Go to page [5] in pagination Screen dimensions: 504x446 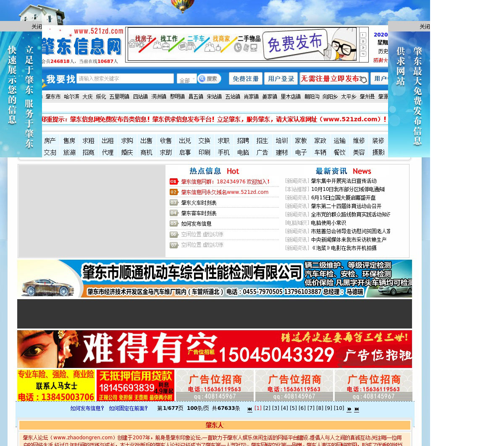[293, 408]
